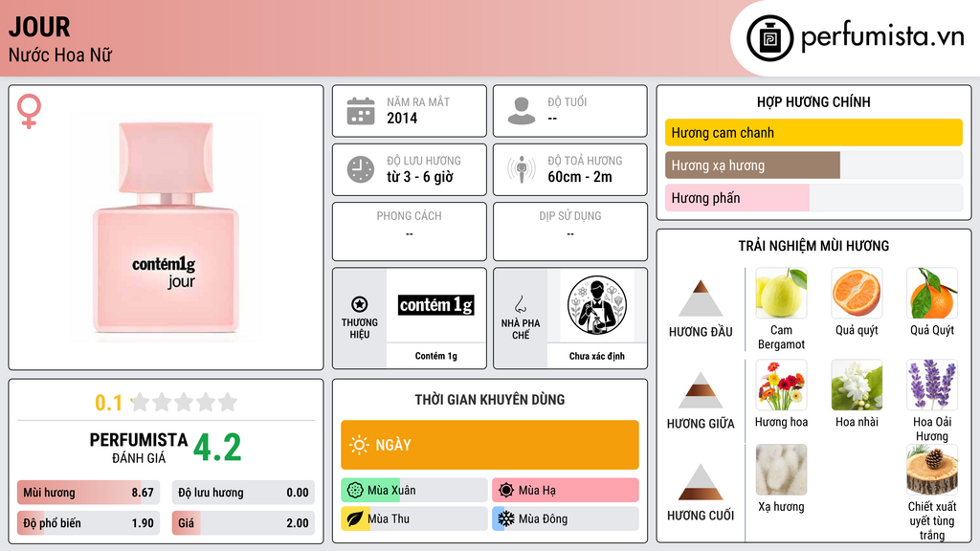Click the Hương cam chanh accord bar
The image size is (980, 551).
(813, 132)
